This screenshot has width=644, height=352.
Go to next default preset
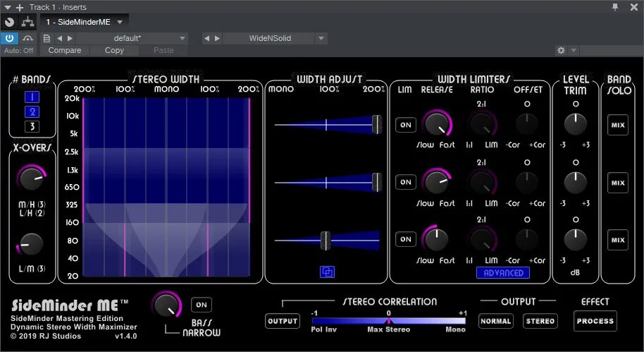70,38
